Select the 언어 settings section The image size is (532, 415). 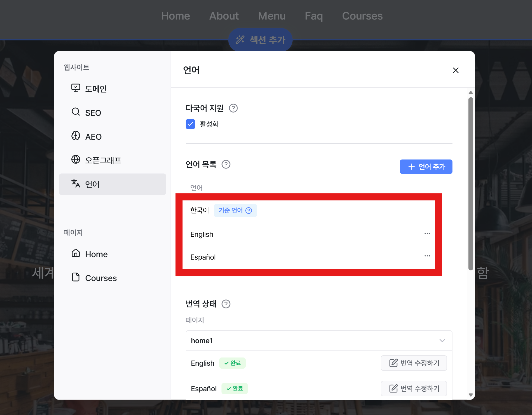click(112, 184)
